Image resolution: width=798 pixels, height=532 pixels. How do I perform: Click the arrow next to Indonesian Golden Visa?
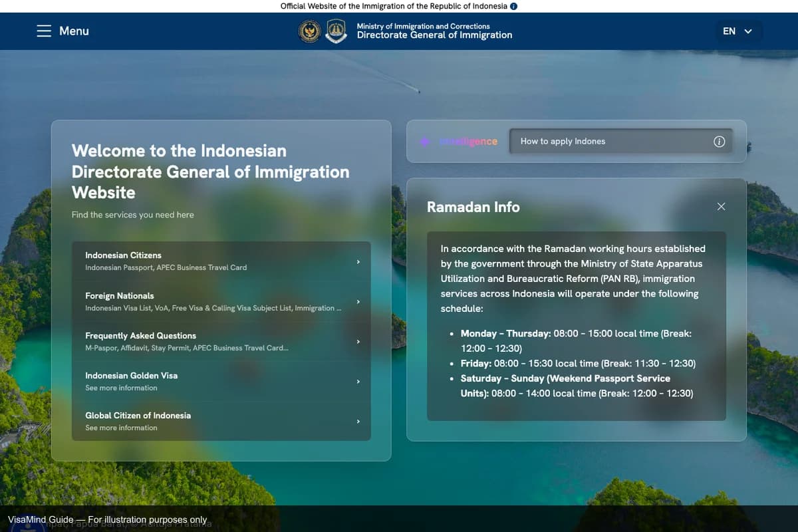tap(358, 381)
